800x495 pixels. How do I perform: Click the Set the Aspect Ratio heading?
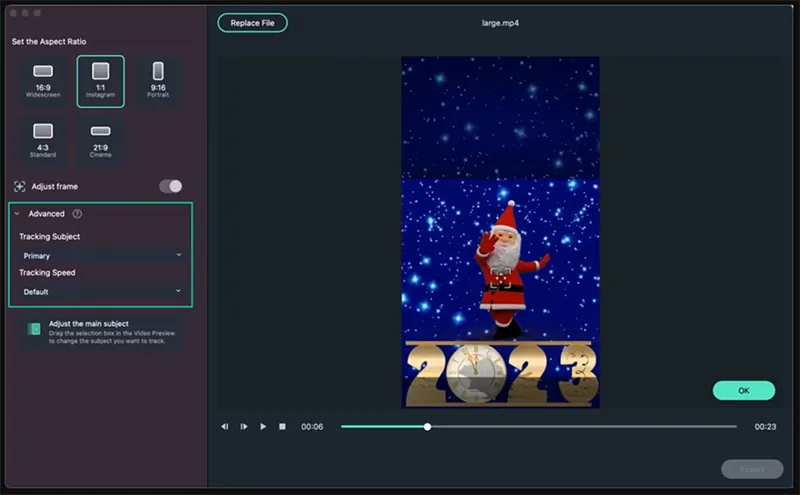click(x=49, y=41)
